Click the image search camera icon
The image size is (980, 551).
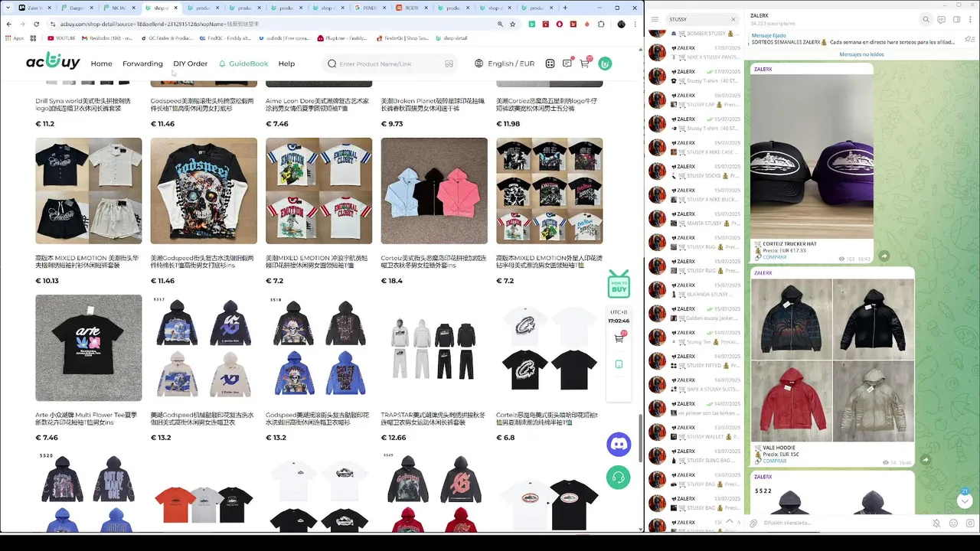(x=449, y=64)
